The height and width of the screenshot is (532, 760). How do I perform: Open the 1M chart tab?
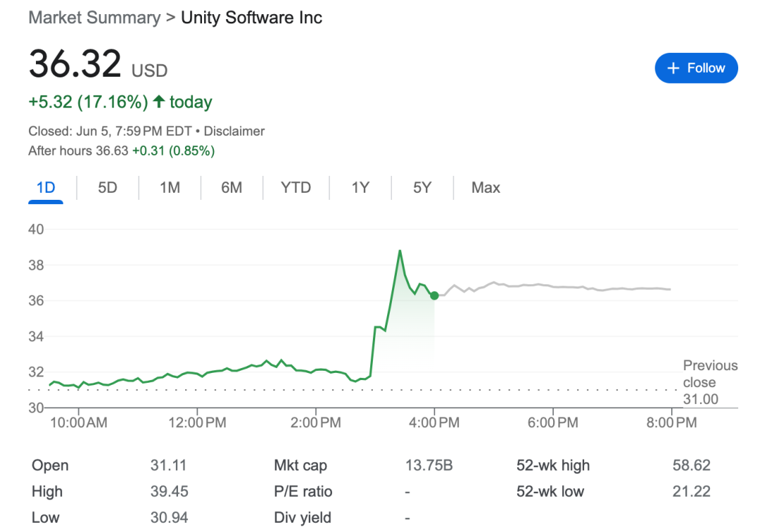pos(170,188)
